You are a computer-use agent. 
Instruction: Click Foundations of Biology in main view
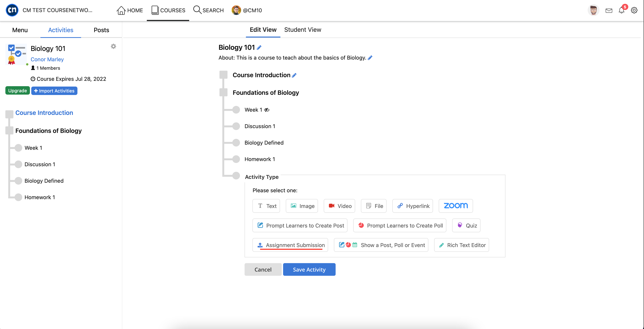[x=266, y=93]
